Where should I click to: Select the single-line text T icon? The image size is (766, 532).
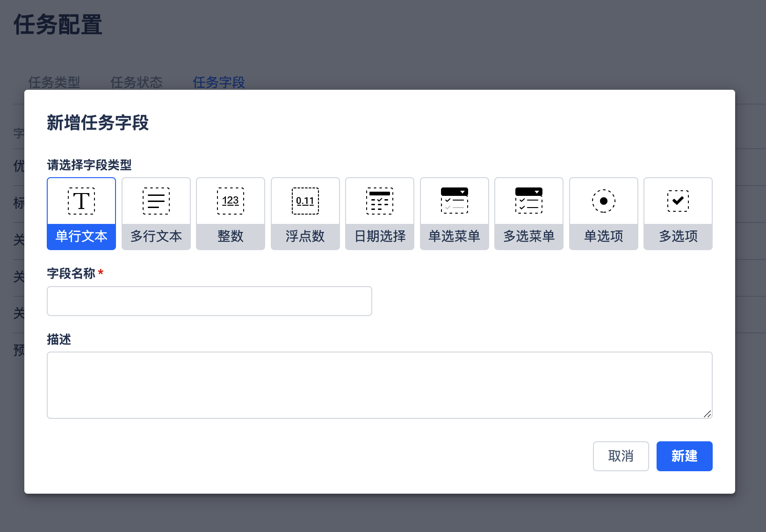(x=81, y=201)
